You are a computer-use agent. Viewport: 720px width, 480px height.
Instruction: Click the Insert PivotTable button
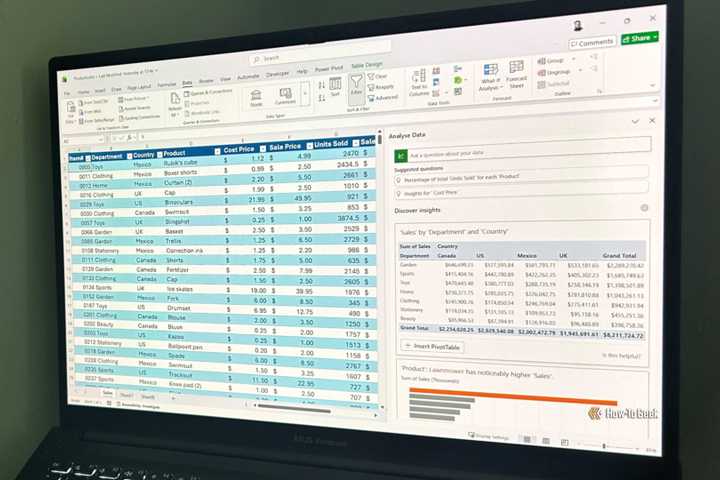(x=432, y=347)
